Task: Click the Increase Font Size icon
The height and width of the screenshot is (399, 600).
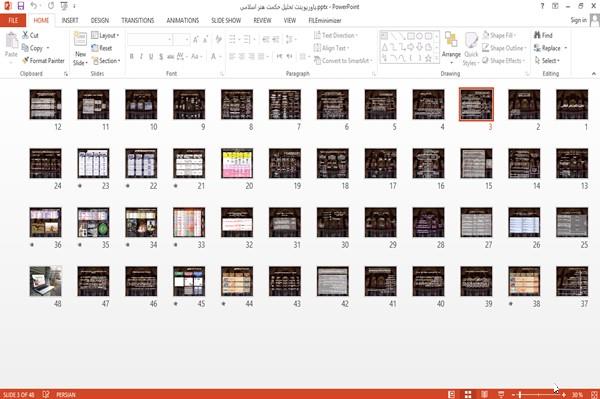Action: tap(196, 39)
